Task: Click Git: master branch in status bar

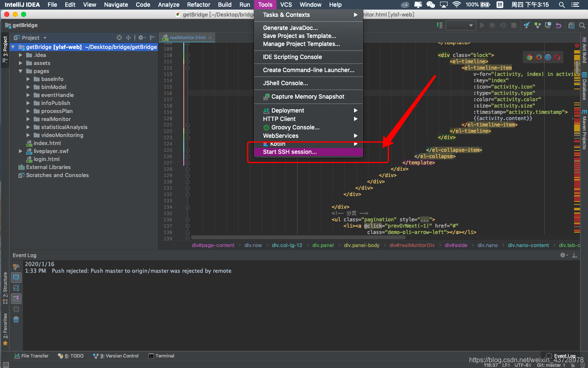Action: pyautogui.click(x=551, y=365)
